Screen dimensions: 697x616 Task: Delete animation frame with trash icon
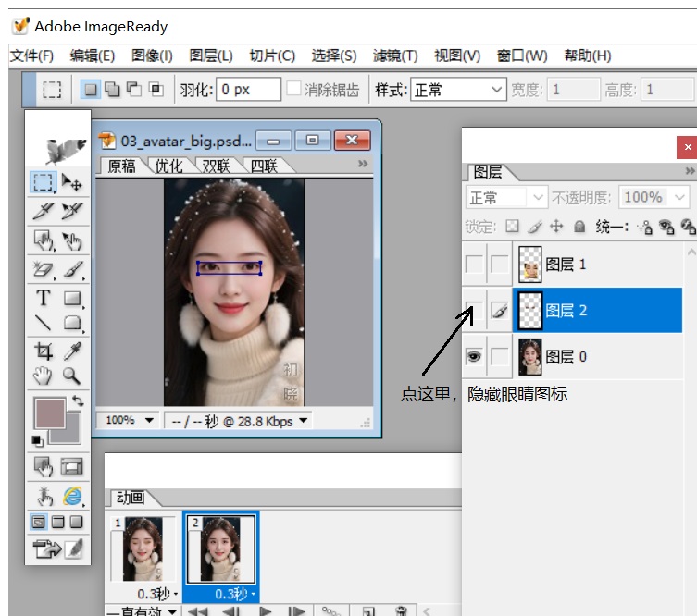[x=400, y=611]
